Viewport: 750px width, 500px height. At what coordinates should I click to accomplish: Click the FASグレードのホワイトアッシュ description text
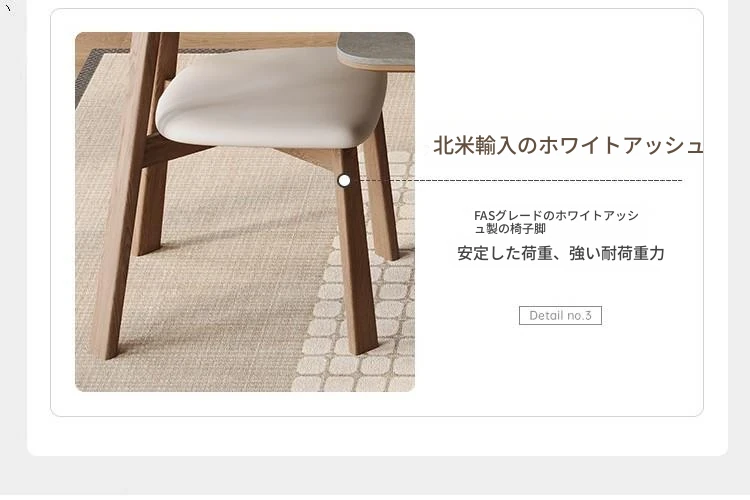pyautogui.click(x=556, y=222)
